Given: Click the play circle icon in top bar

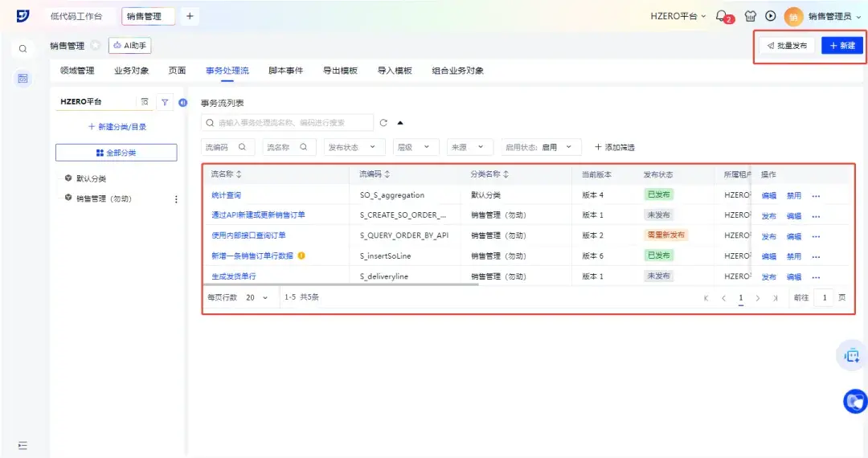Looking at the screenshot, I should pos(771,16).
